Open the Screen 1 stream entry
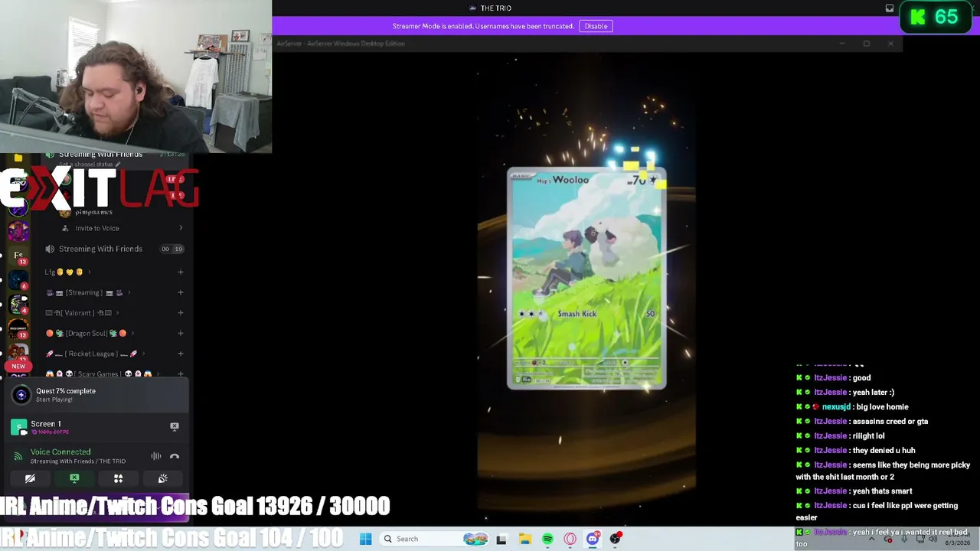The height and width of the screenshot is (551, 980). coord(86,426)
